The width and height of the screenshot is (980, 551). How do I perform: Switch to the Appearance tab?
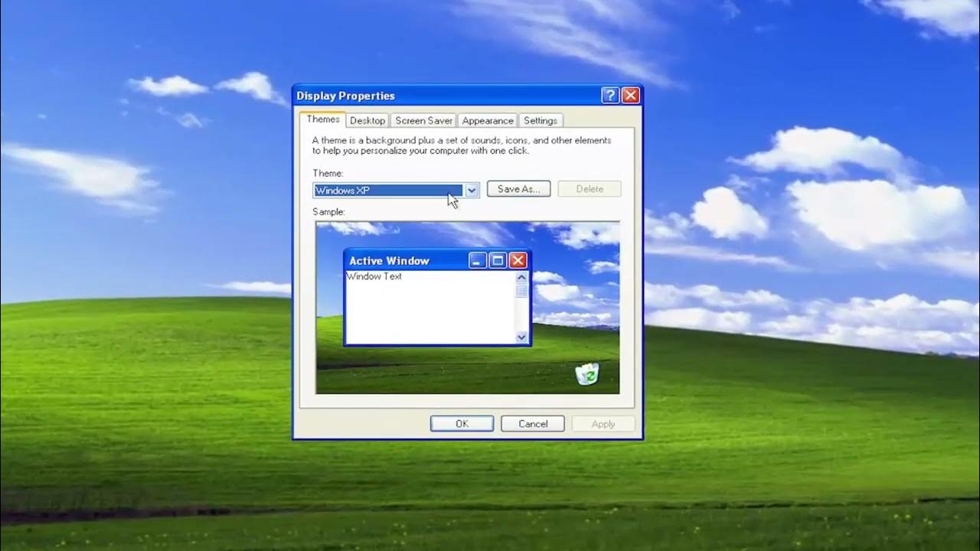(488, 121)
